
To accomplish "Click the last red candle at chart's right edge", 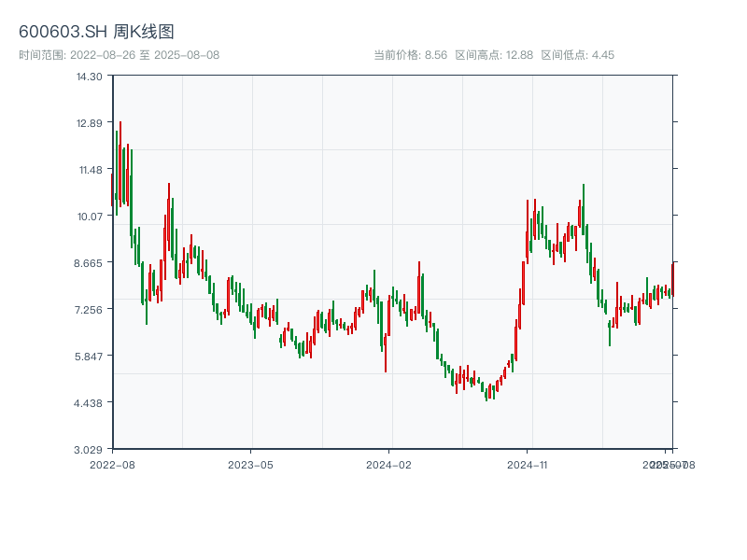I will coord(672,279).
